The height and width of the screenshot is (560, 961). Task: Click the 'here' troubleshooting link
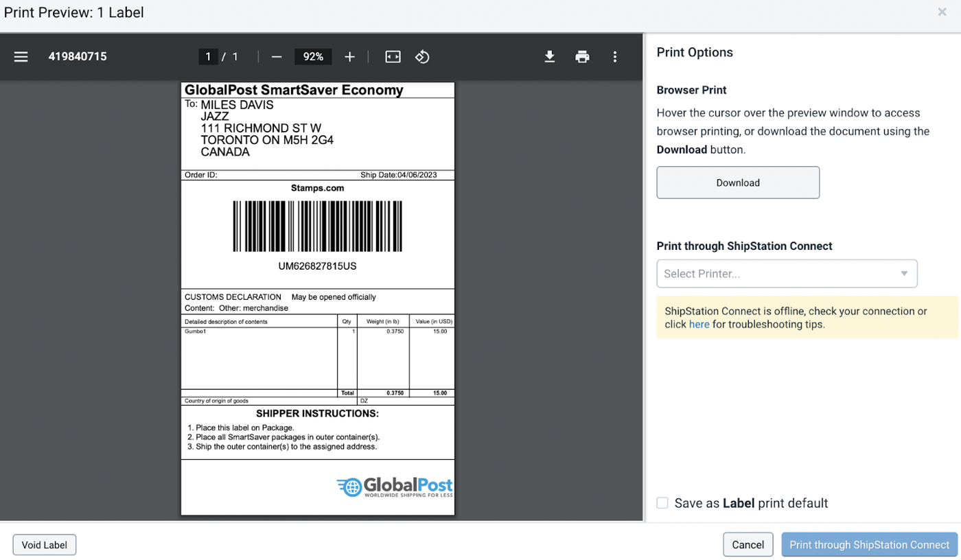699,325
